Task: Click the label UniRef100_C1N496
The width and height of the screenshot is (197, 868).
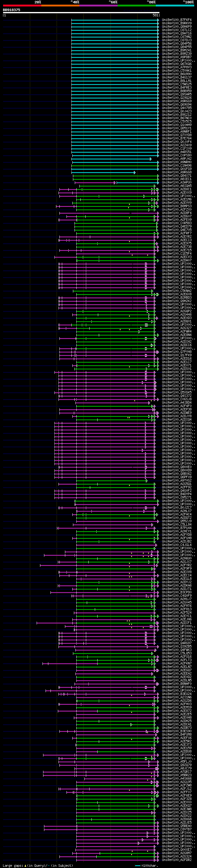Action: [177, 165]
